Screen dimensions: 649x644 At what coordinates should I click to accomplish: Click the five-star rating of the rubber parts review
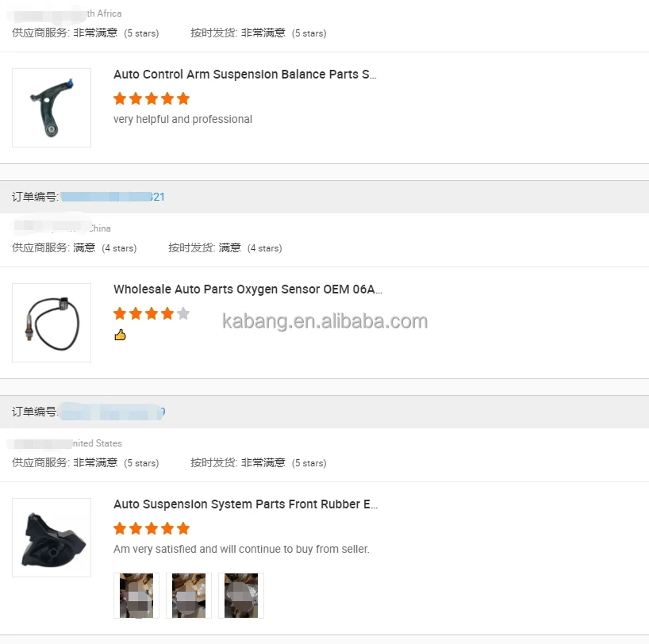coord(152,528)
